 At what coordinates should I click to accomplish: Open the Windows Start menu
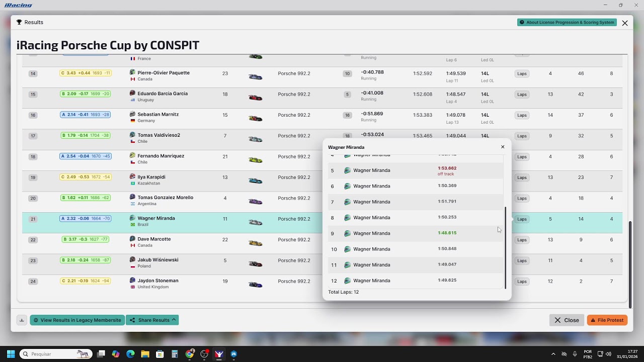11,354
